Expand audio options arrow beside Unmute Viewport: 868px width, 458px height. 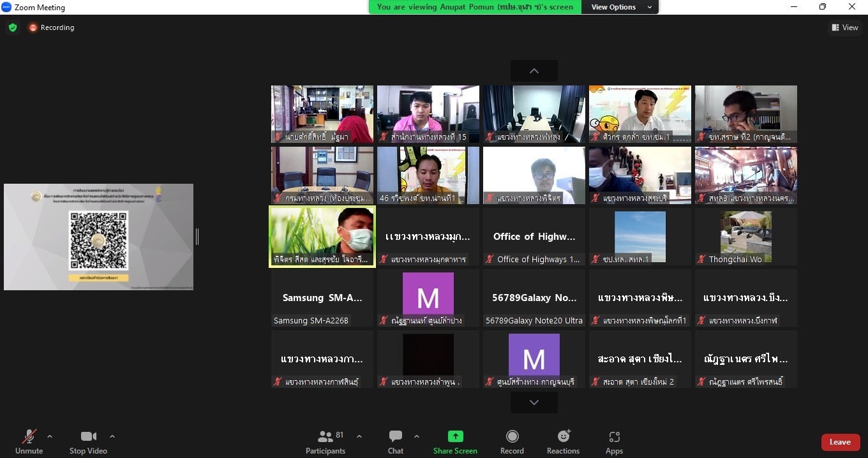[x=50, y=437]
